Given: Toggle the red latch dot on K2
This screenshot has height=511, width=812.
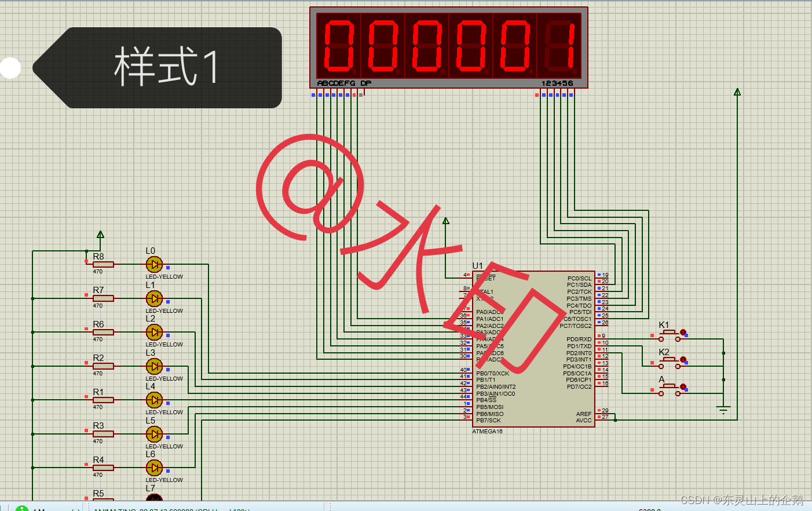Looking at the screenshot, I should 683,359.
